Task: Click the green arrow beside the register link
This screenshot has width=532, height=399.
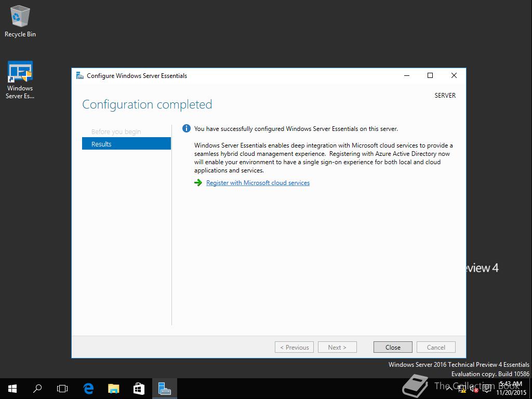Action: tap(198, 183)
